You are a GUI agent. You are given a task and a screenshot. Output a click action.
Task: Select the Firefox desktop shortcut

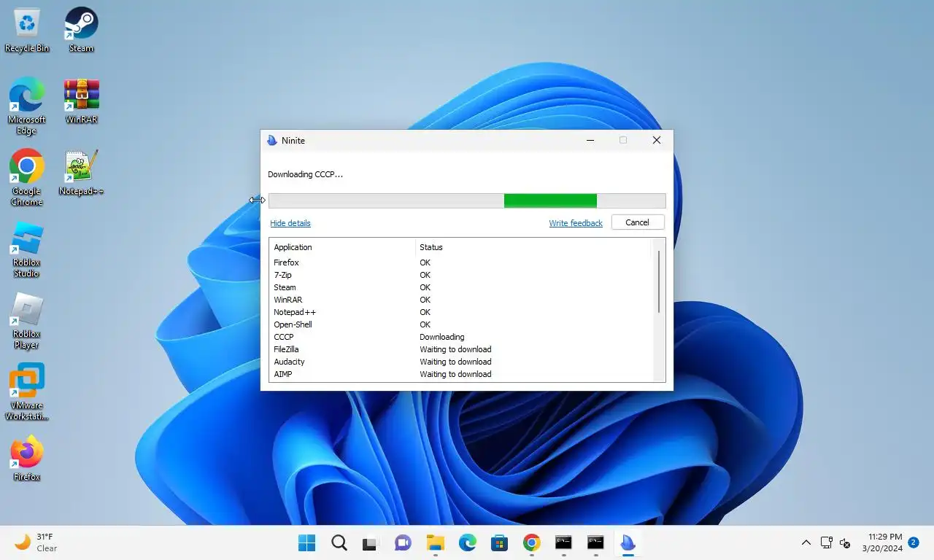(27, 458)
